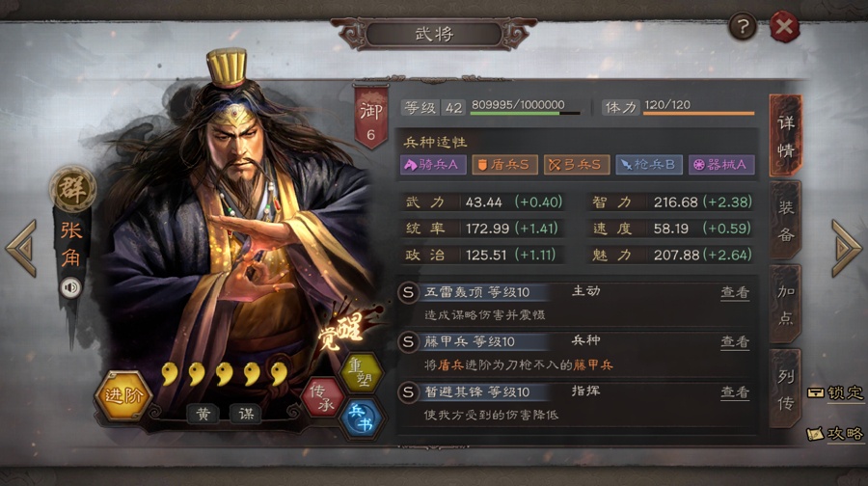Viewport: 868px width, 486px height.
Task: Open the 重塑 reshape hexagon icon
Action: (361, 372)
